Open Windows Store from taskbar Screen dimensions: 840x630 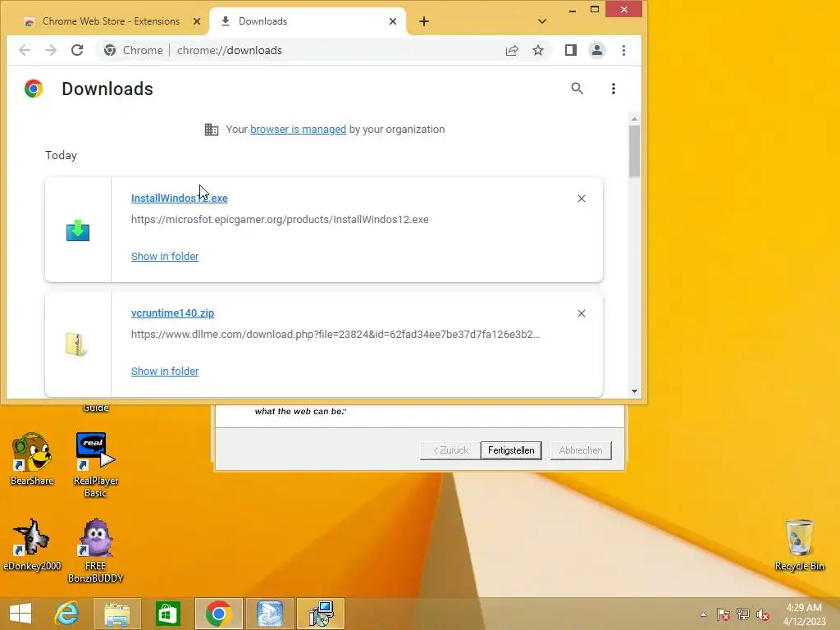[x=167, y=614]
